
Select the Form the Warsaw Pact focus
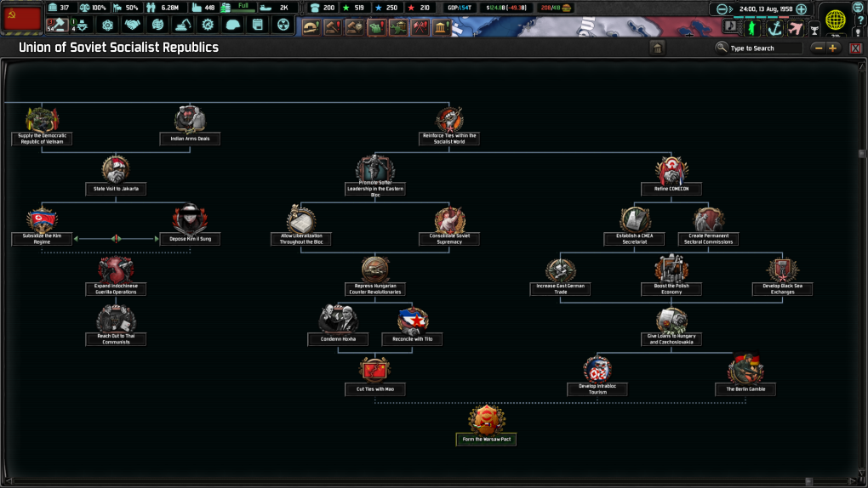pos(487,425)
